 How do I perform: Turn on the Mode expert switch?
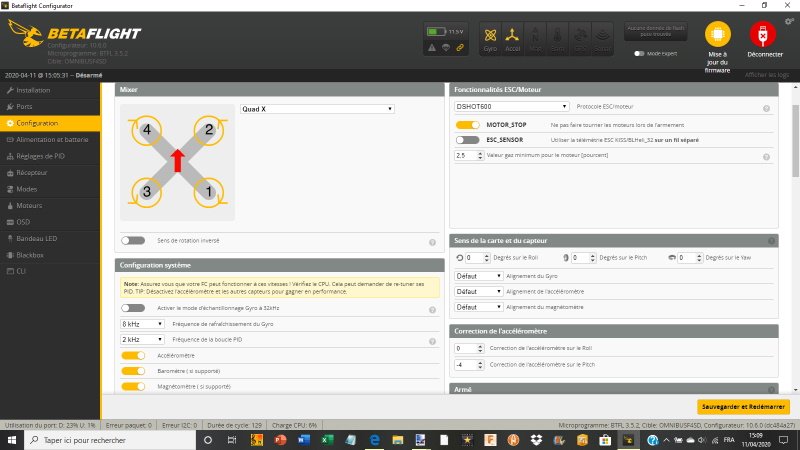coord(640,53)
